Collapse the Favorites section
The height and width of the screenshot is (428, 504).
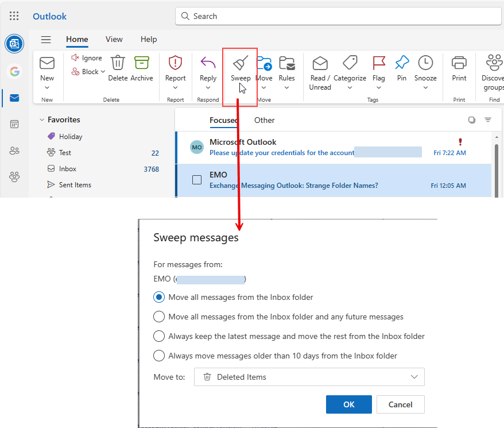coord(41,119)
